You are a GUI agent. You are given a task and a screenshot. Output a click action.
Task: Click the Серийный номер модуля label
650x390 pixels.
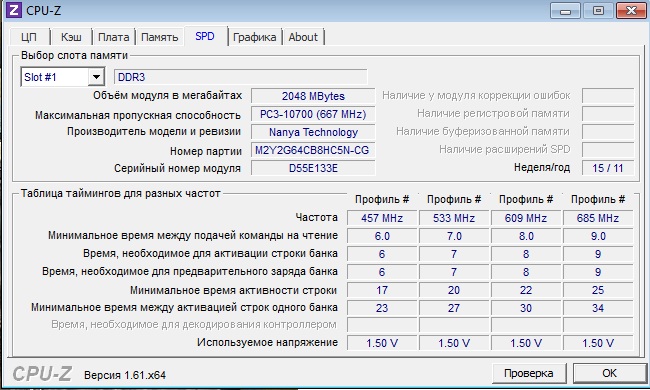177,168
